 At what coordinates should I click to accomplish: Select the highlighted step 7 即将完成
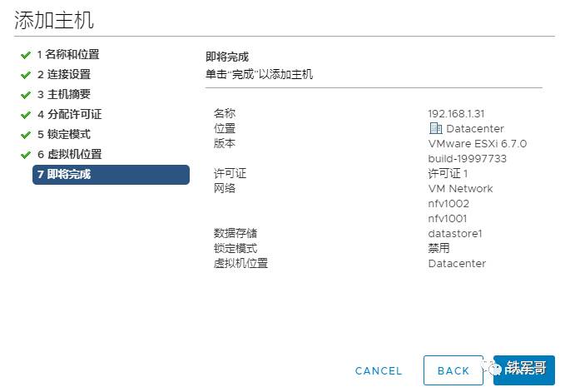(111, 175)
